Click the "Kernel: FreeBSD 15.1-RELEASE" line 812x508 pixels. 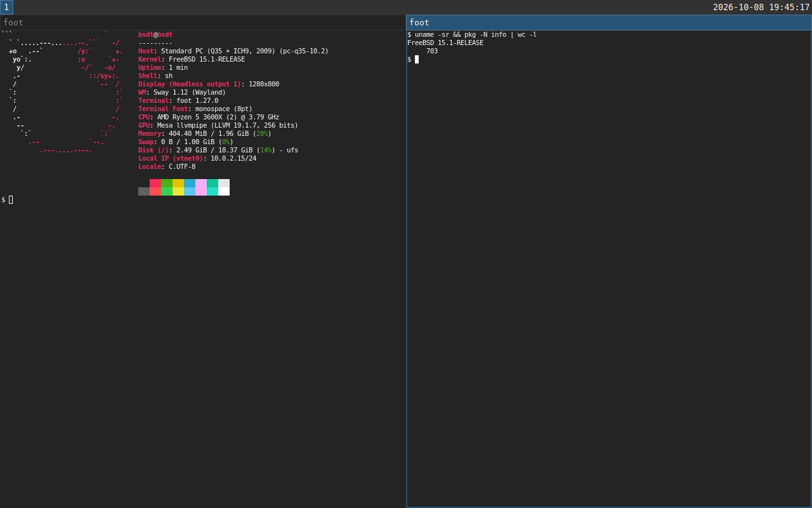click(192, 60)
